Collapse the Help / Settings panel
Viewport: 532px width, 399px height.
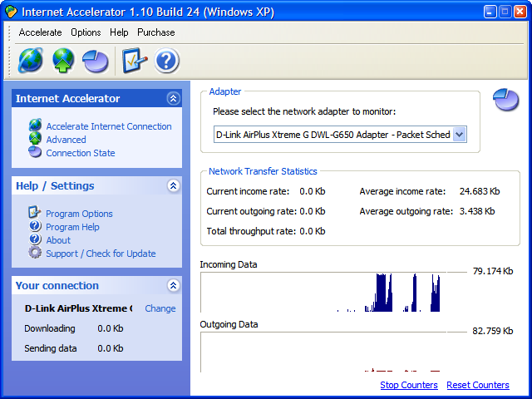tap(174, 185)
